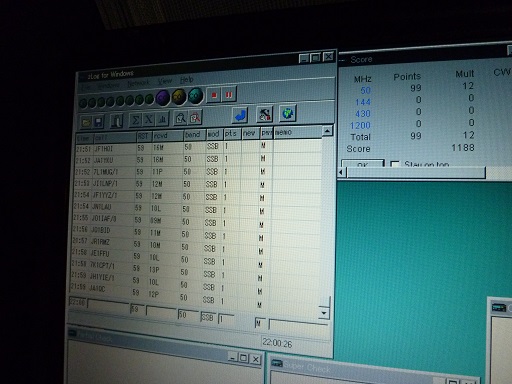Open the globe network icon
Image resolution: width=512 pixels, height=384 pixels.
click(x=288, y=114)
